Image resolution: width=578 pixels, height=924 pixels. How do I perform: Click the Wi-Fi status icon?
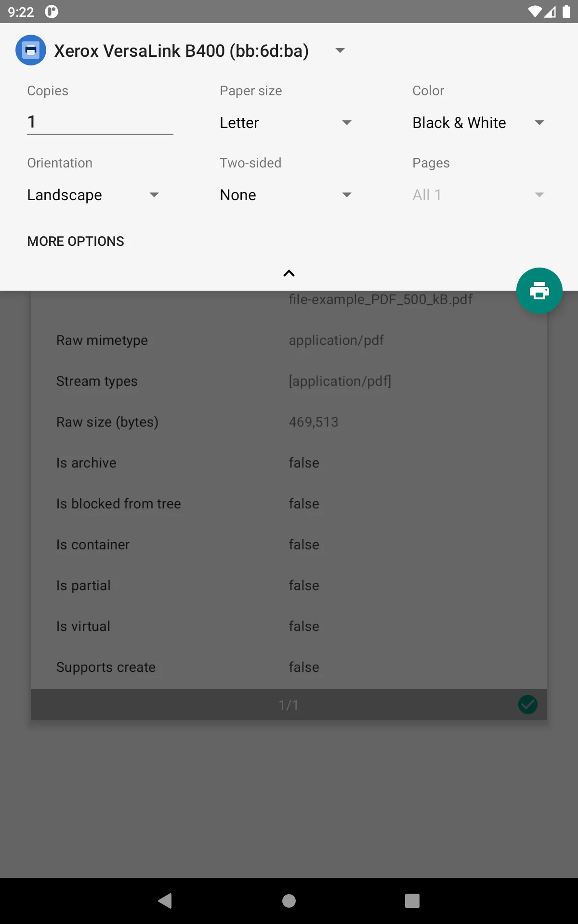(535, 12)
